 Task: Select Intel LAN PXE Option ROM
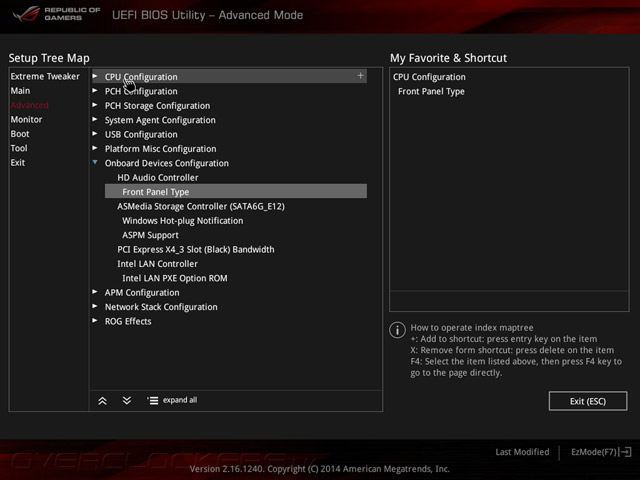175,278
